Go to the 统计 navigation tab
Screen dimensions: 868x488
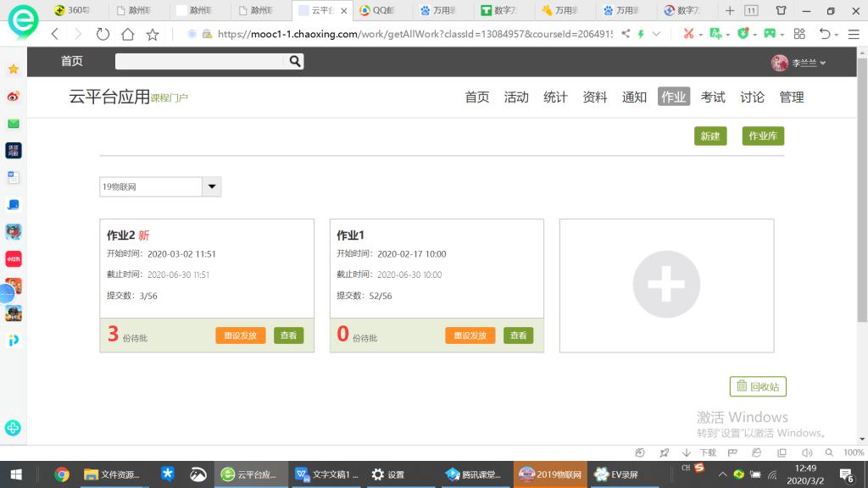coord(555,97)
